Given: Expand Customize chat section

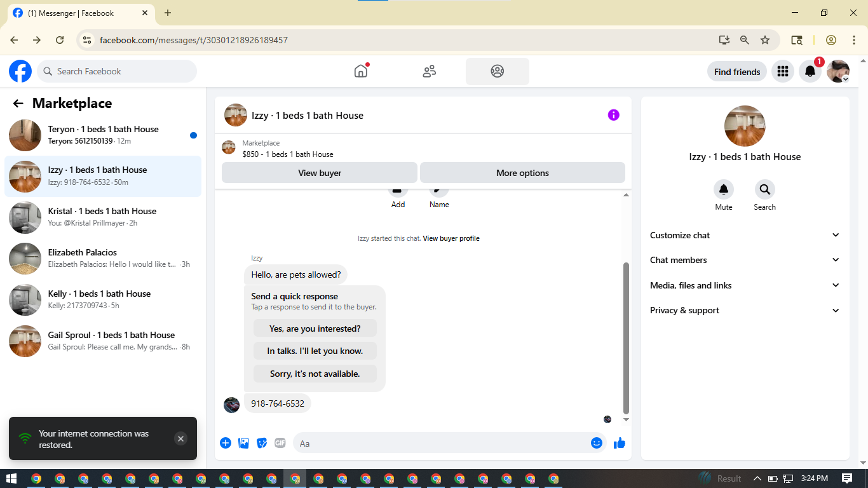Looking at the screenshot, I should 745,235.
